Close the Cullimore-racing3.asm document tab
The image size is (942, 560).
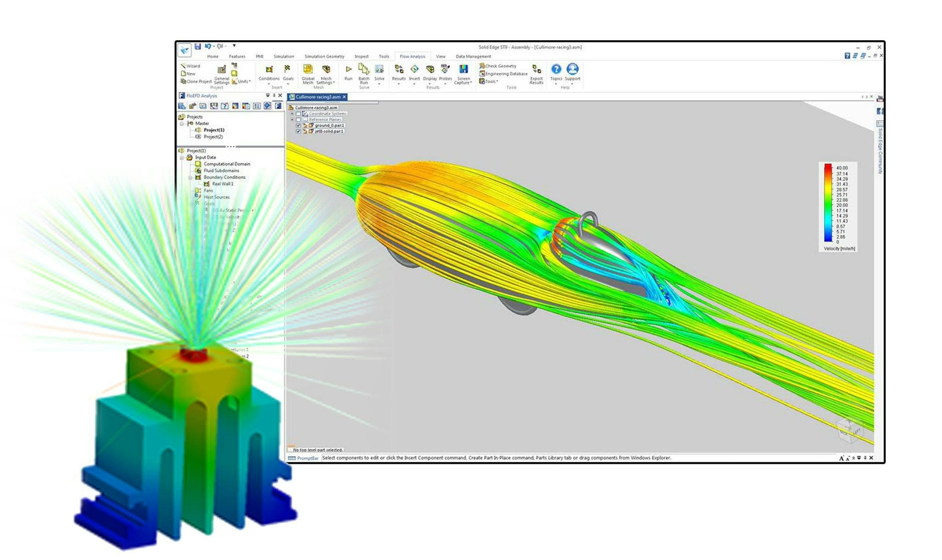tap(345, 97)
